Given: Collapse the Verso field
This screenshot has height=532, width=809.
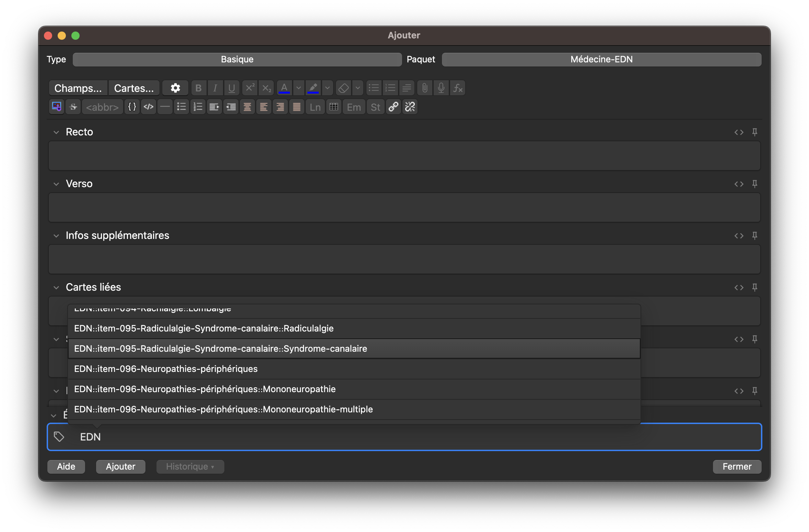Looking at the screenshot, I should [x=56, y=184].
